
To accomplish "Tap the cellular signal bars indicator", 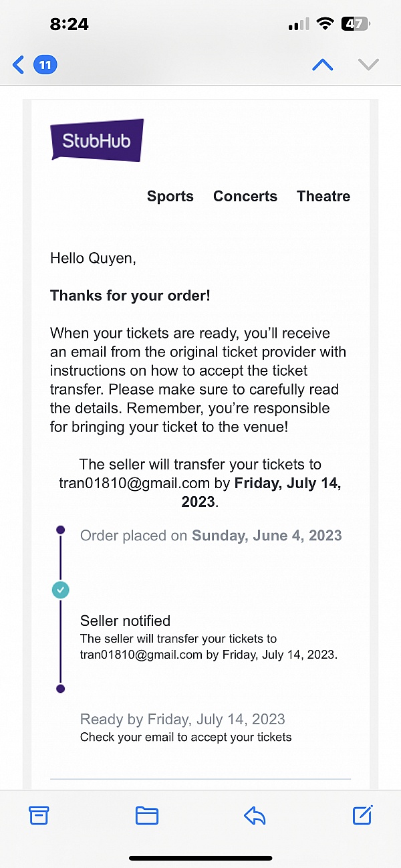I will pos(298,23).
